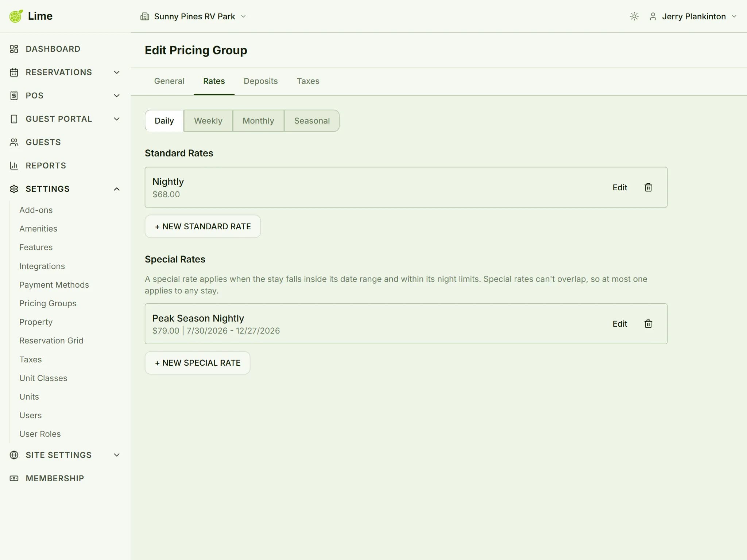Viewport: 747px width, 560px height.
Task: Click the Membership card icon
Action: point(14,478)
